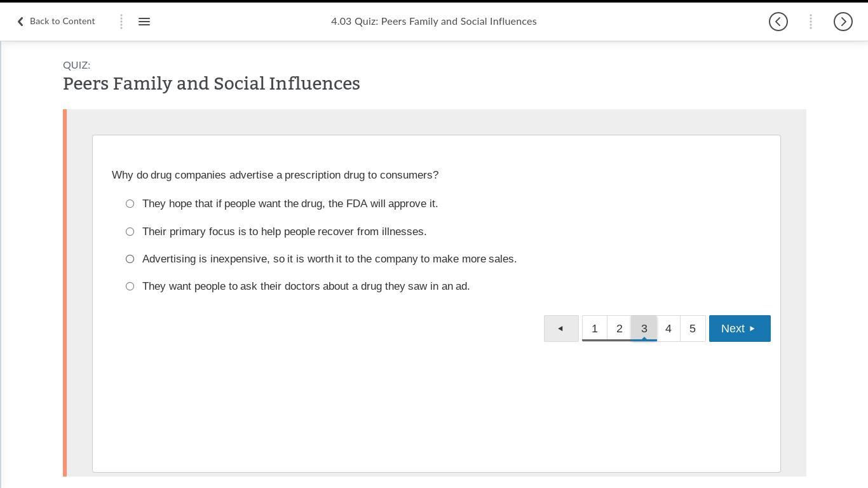Click the 'Peers Family and Social Influences' heading
Screen dimensions: 868x488
(x=211, y=84)
